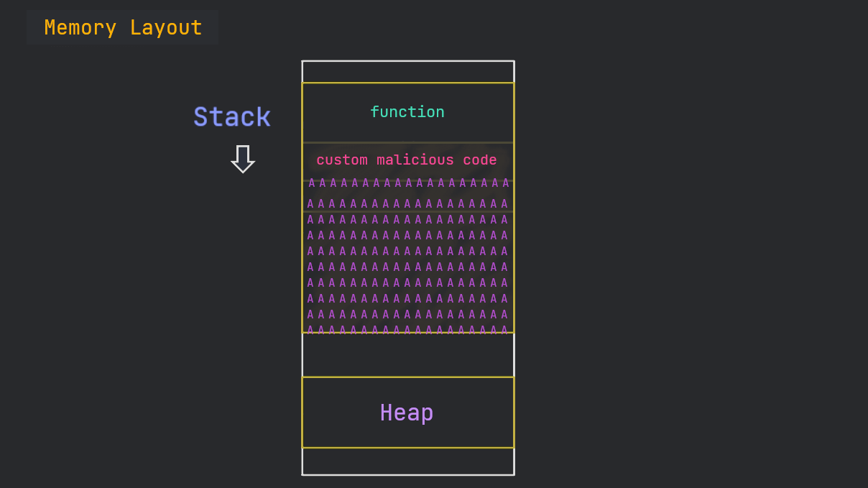Viewport: 868px width, 488px height.
Task: Click the word custom in the pink text
Action: (x=342, y=160)
